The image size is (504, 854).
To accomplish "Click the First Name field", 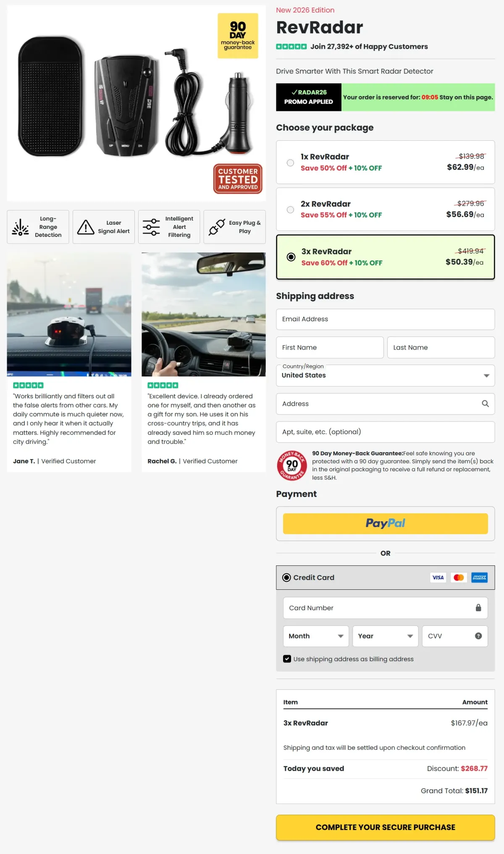I will [330, 347].
